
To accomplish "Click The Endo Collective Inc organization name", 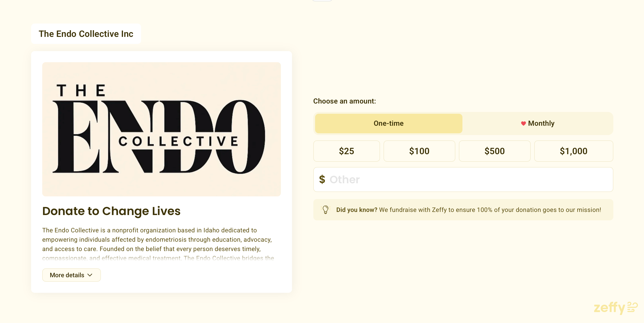I will click(86, 34).
